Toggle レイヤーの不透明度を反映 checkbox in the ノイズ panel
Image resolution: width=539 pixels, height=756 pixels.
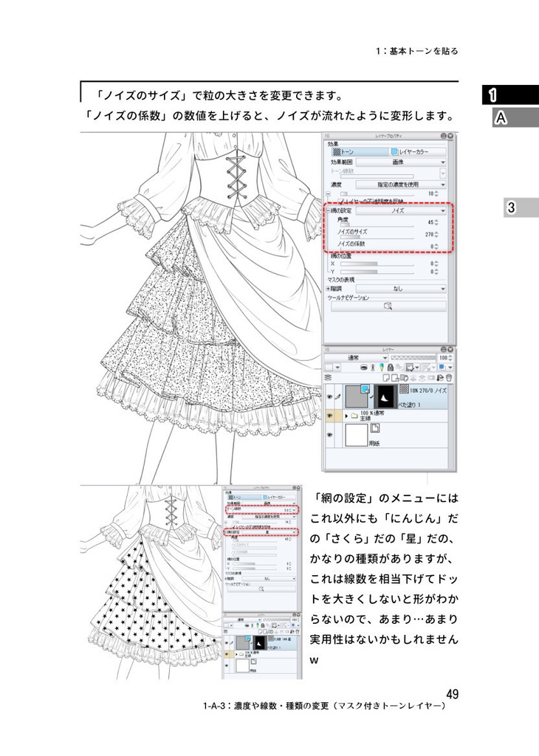341,201
